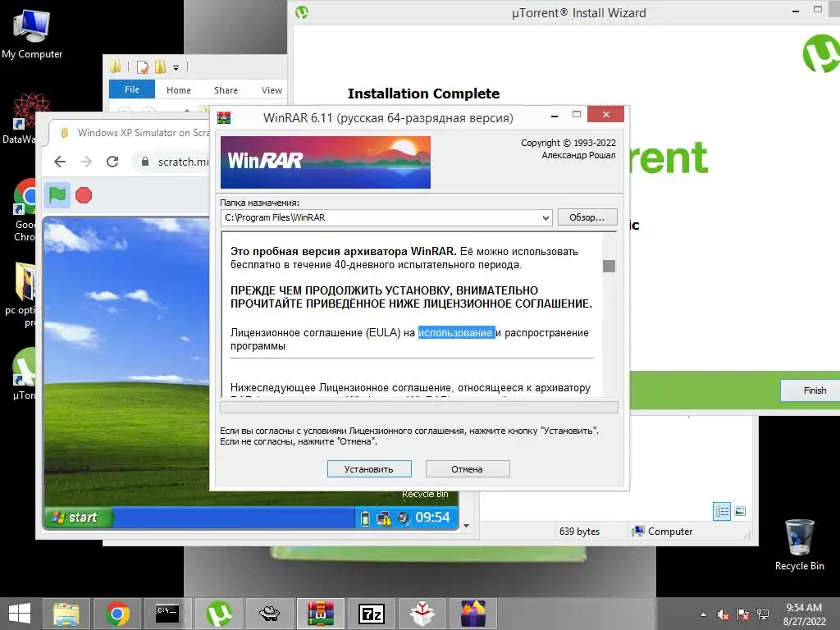Click the Установить install button

[369, 468]
